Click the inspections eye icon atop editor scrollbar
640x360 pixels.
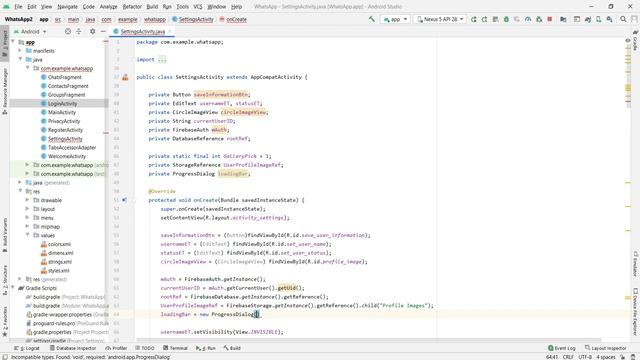coord(628,40)
